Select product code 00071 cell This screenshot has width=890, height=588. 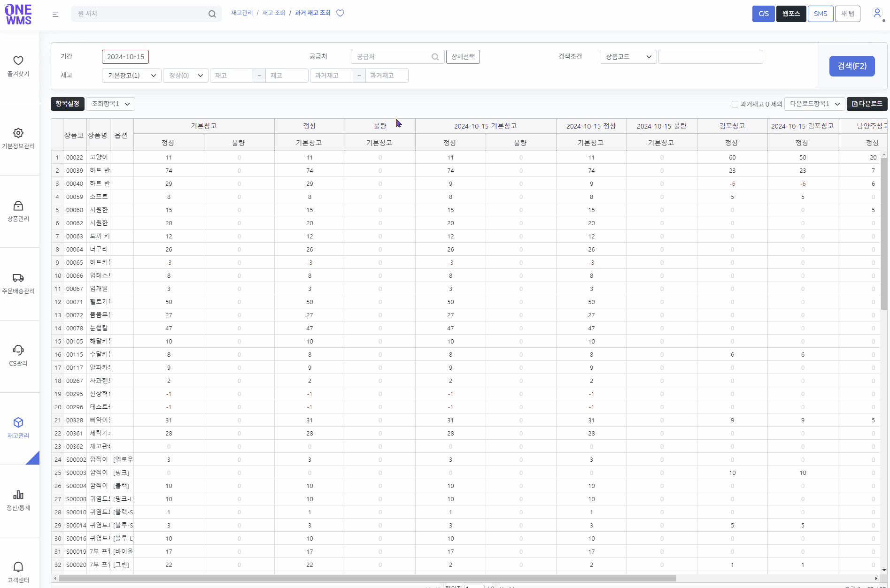point(75,302)
